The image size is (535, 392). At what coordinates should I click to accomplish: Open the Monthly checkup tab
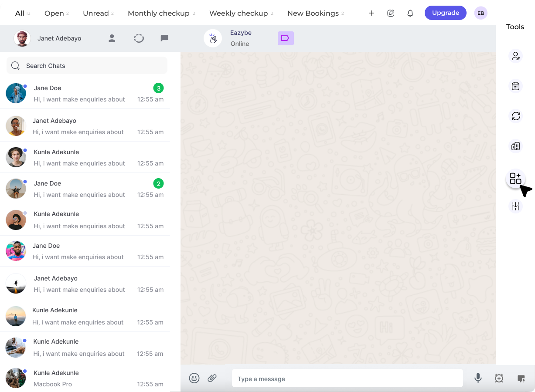click(158, 13)
